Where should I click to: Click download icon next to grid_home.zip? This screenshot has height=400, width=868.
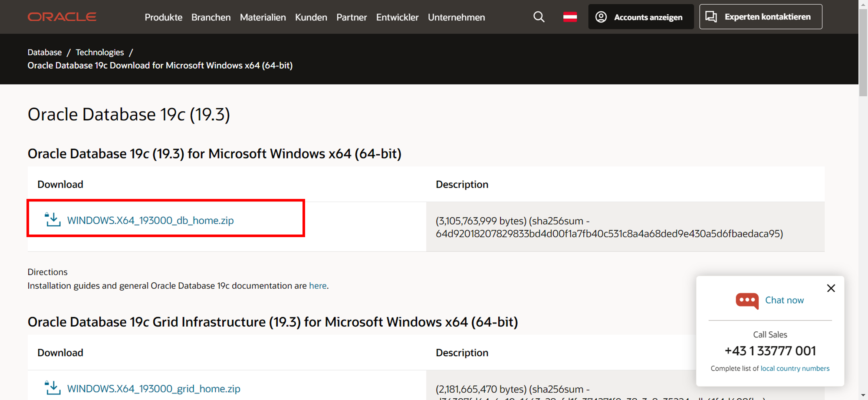tap(53, 387)
